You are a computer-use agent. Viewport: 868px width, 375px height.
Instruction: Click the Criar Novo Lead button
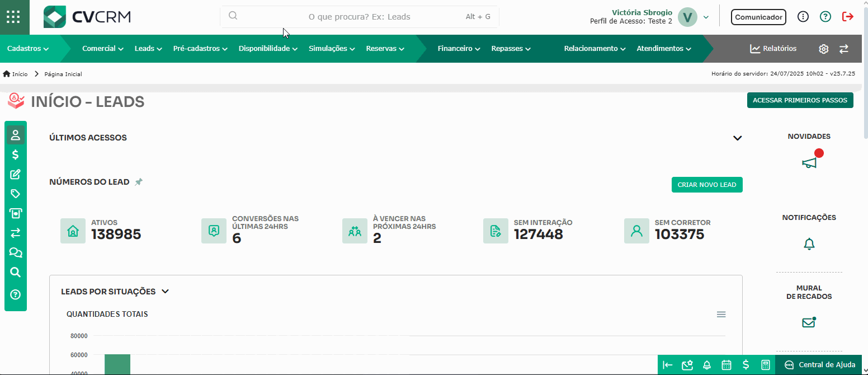pyautogui.click(x=707, y=185)
